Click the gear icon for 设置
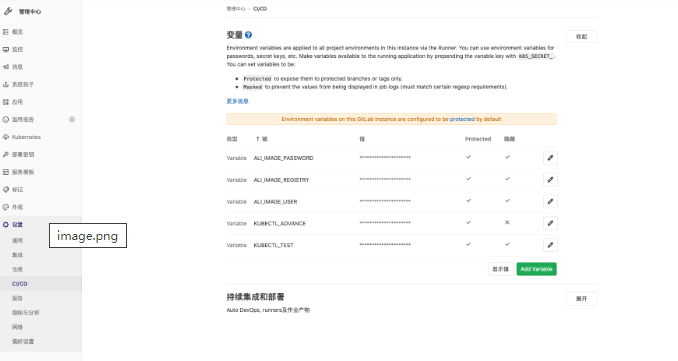Screen dimensions: 678x361 (6, 224)
